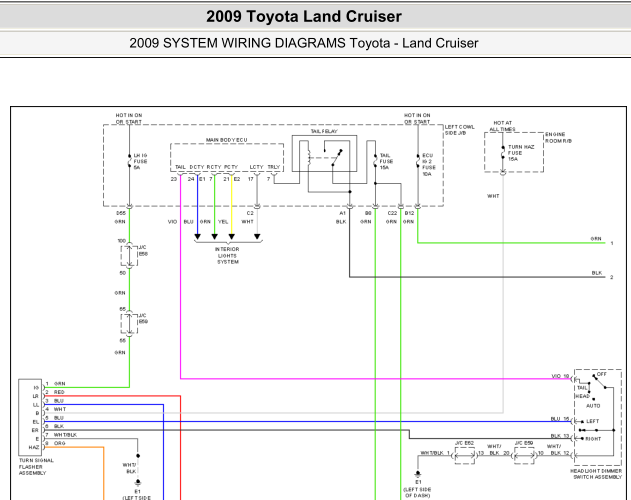Click the ECU IG 2 FUSE 10A label

click(x=428, y=165)
